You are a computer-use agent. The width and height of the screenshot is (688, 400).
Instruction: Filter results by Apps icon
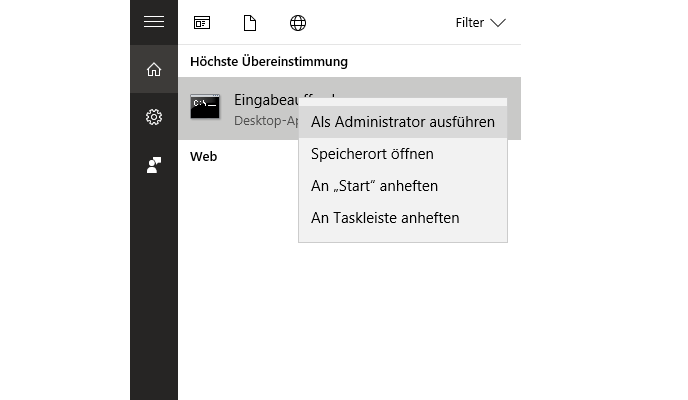click(202, 22)
